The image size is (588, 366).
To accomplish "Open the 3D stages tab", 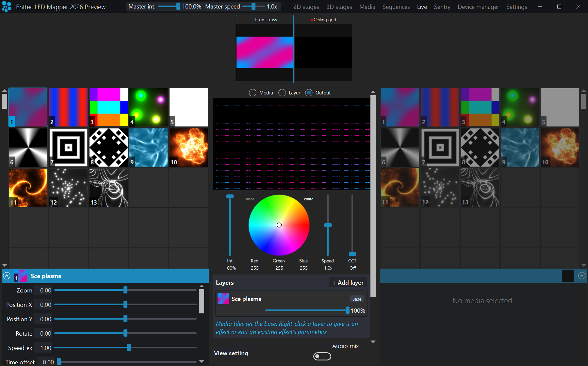I will pos(339,7).
